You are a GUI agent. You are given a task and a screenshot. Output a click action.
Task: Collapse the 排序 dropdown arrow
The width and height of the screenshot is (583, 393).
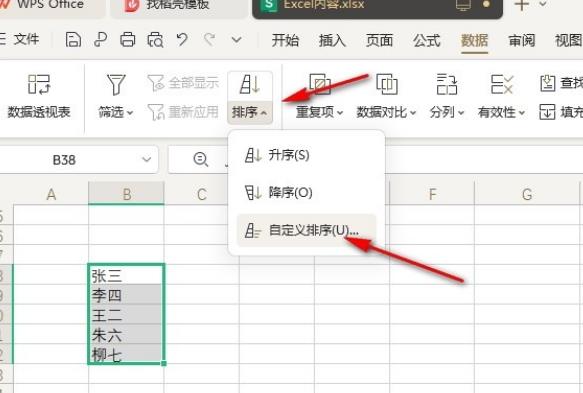click(264, 113)
